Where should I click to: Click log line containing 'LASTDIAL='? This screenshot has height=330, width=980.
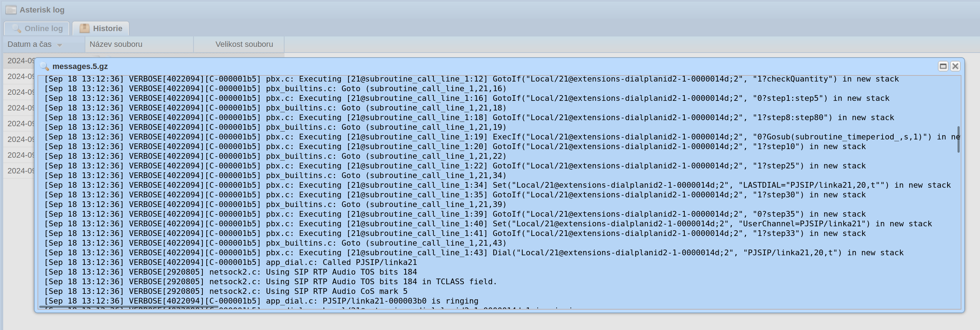(498, 185)
